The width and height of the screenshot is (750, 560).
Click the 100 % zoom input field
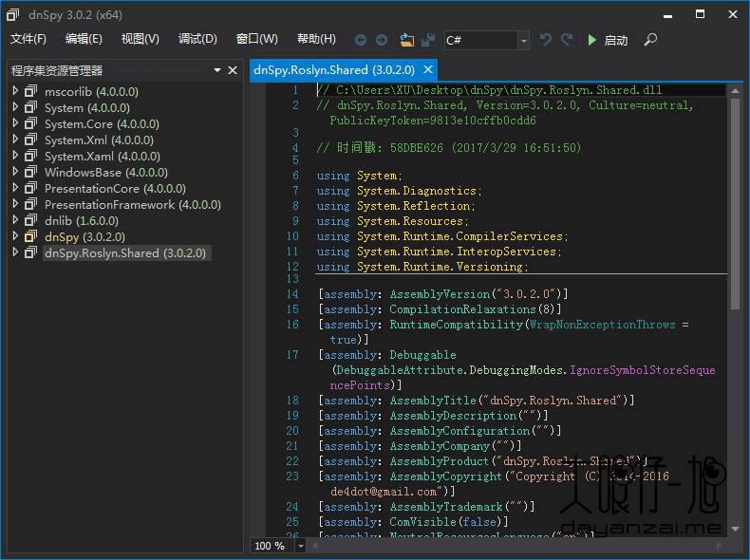click(x=272, y=546)
